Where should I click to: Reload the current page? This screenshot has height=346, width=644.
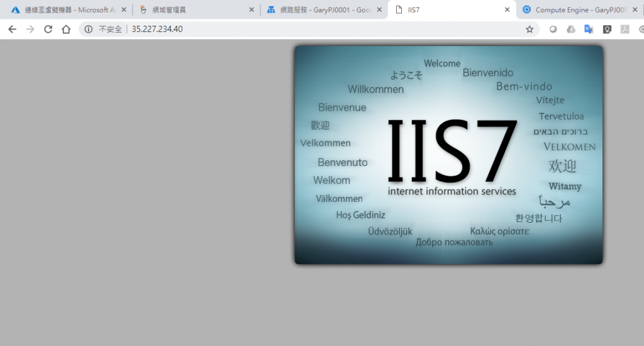tap(48, 29)
